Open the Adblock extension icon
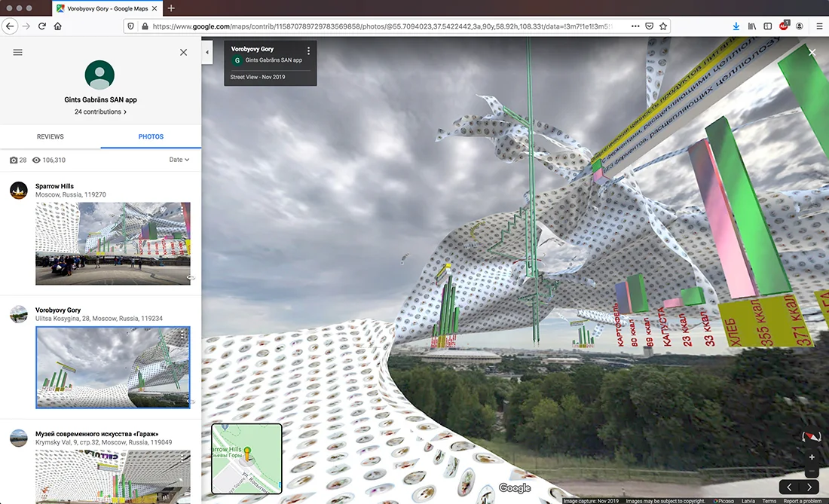This screenshot has width=829, height=504. [784, 26]
